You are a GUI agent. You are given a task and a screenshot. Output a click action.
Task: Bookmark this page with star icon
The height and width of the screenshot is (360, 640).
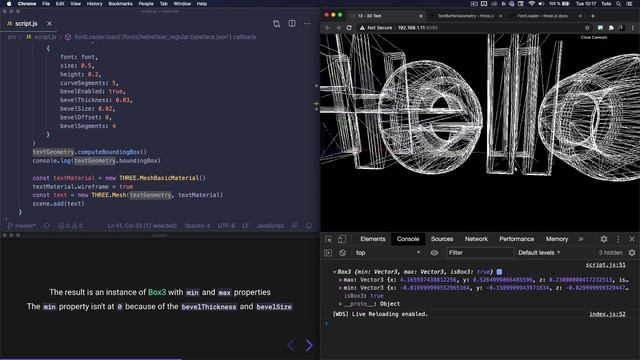[x=587, y=28]
